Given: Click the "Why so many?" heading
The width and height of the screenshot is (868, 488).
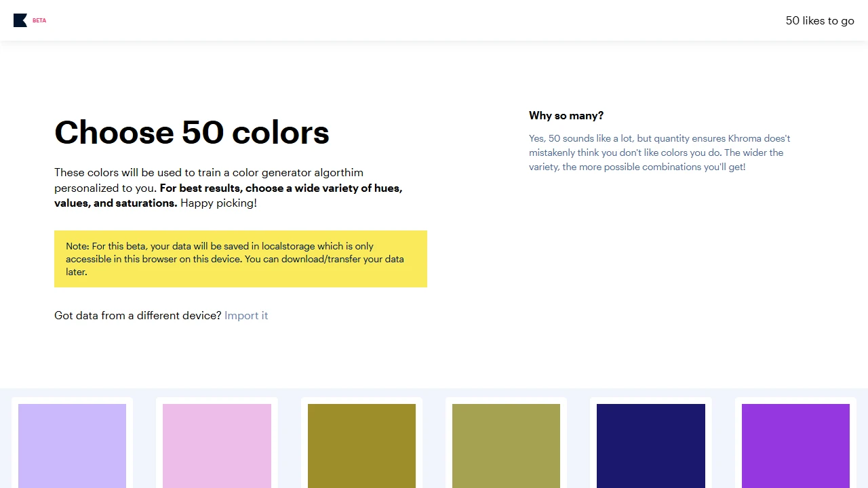Looking at the screenshot, I should point(566,115).
